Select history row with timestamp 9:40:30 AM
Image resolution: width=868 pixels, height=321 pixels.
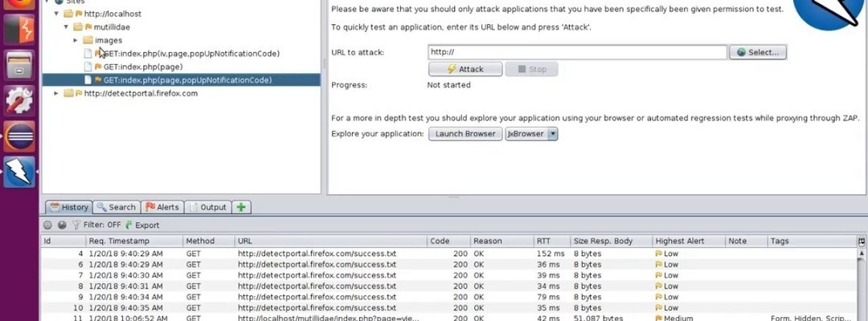click(449, 275)
